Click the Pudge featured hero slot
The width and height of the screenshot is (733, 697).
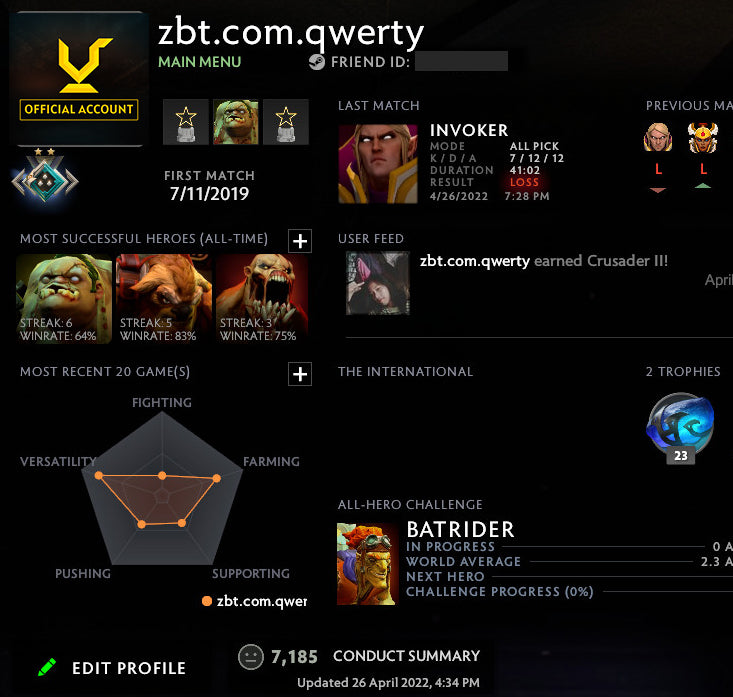pyautogui.click(x=236, y=122)
